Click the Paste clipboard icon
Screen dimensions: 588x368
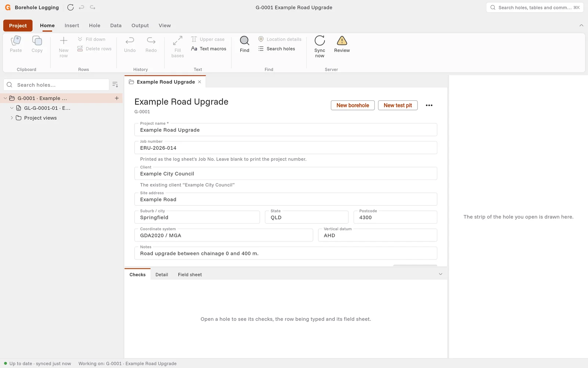[x=16, y=45]
